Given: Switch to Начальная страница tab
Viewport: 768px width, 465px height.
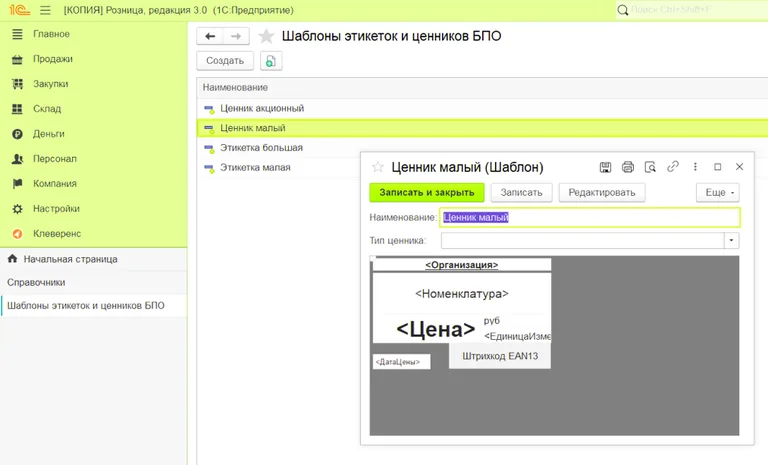Looking at the screenshot, I should tap(70, 259).
